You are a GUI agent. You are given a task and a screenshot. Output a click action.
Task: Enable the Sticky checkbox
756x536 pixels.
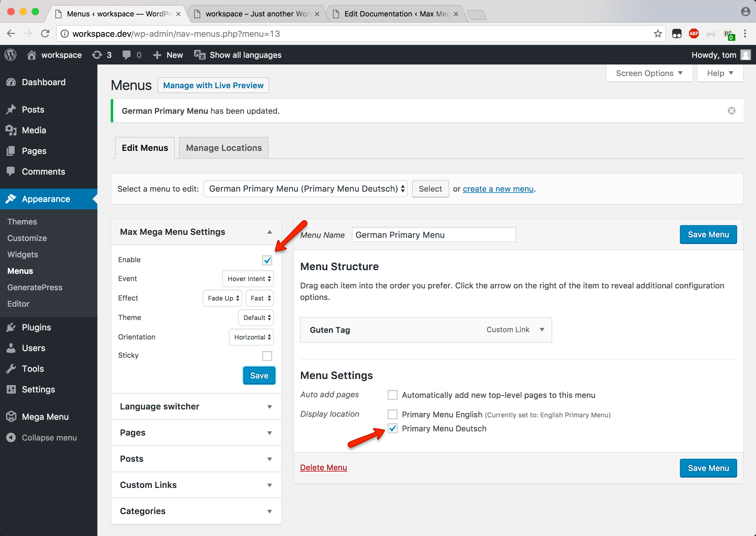click(x=267, y=356)
